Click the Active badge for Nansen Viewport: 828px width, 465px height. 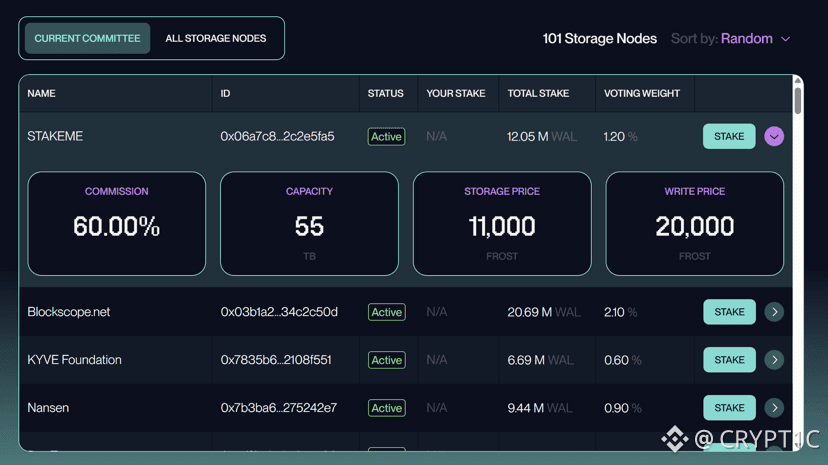(386, 408)
